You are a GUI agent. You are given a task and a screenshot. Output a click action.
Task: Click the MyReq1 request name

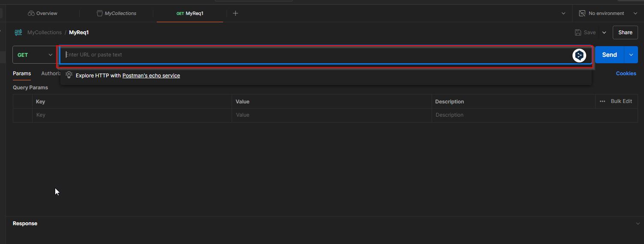pos(79,32)
